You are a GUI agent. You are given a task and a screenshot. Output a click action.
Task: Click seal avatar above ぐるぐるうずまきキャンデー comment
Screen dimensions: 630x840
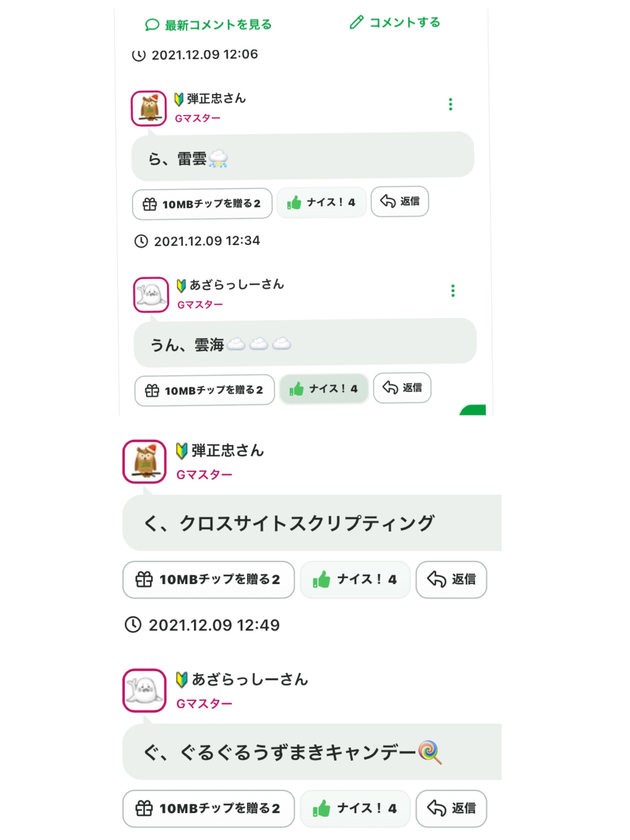[x=144, y=690]
